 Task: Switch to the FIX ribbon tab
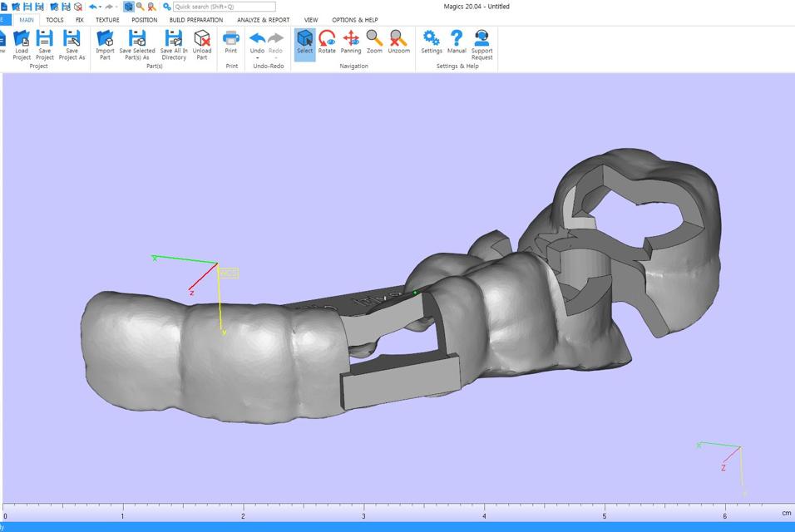coord(81,19)
